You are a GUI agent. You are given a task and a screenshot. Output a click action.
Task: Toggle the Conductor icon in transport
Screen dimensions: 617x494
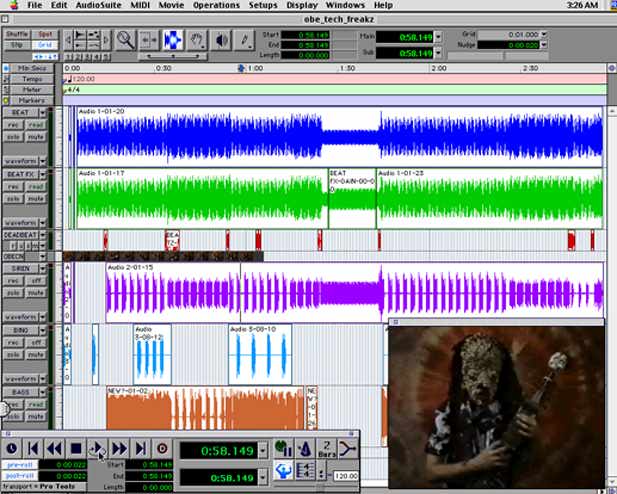tap(283, 471)
